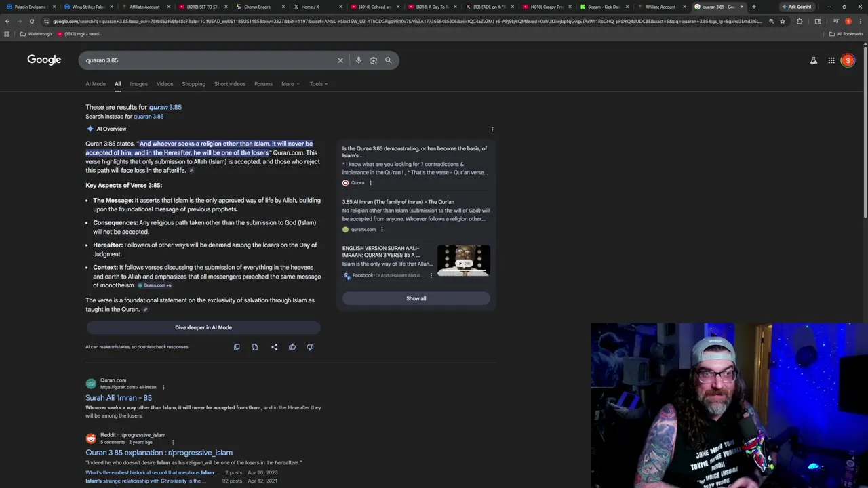
Task: Click Dive deeper in AI Mode
Action: point(203,327)
